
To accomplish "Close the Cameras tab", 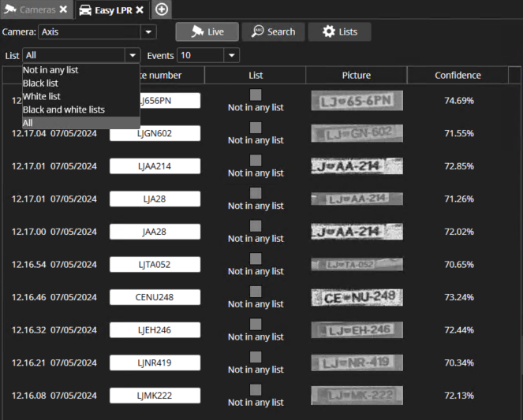I will pos(63,9).
